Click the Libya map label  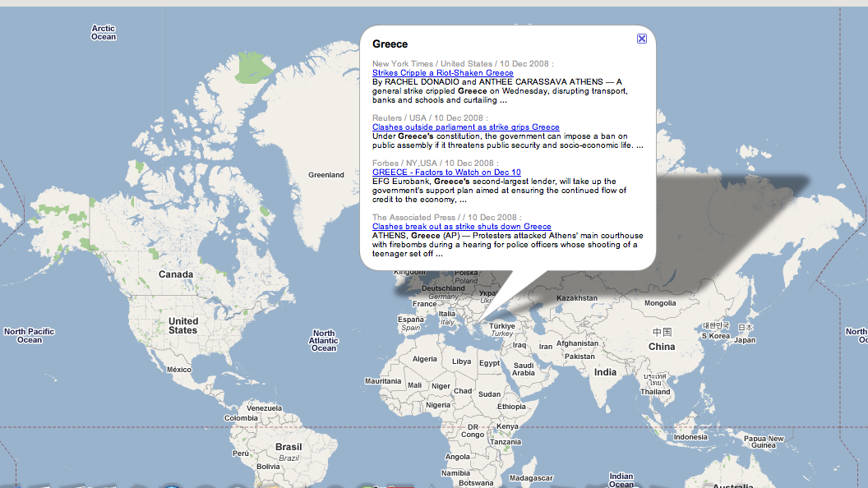(462, 361)
